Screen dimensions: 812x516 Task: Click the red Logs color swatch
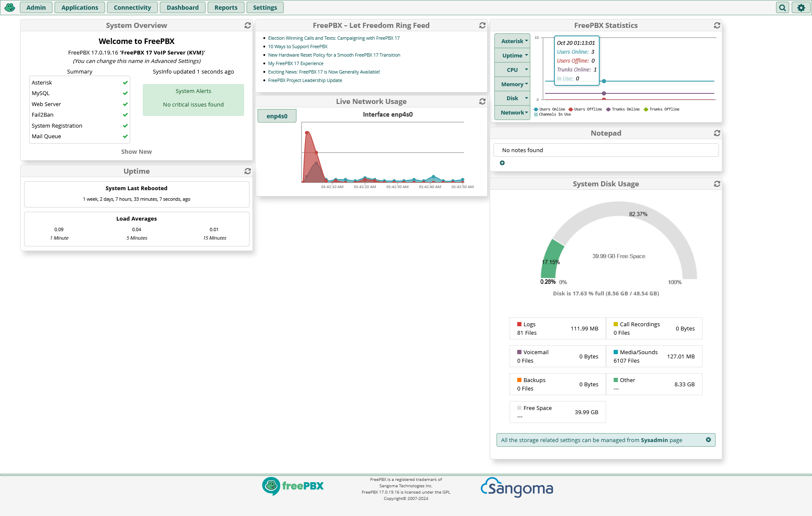coord(519,324)
